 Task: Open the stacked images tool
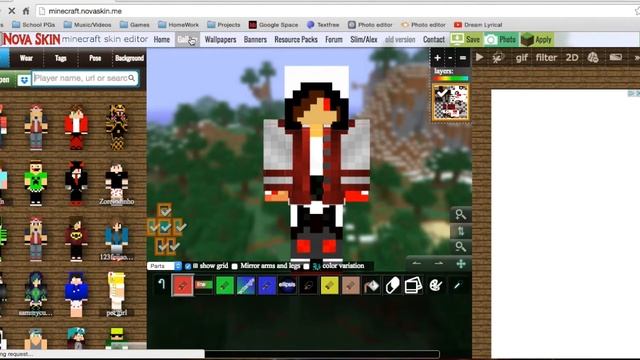coord(413,285)
